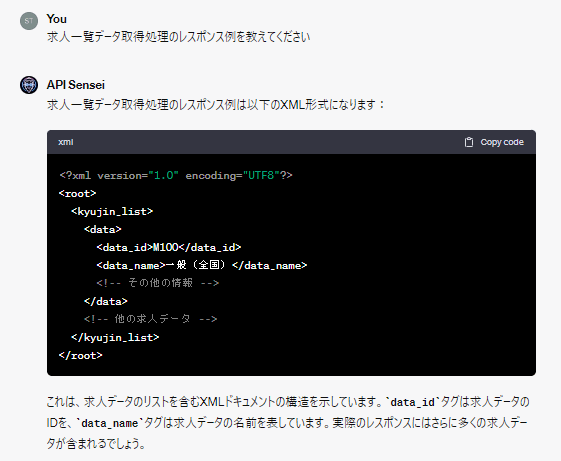Click the data_id line with M100
The image size is (561, 461).
tap(169, 247)
